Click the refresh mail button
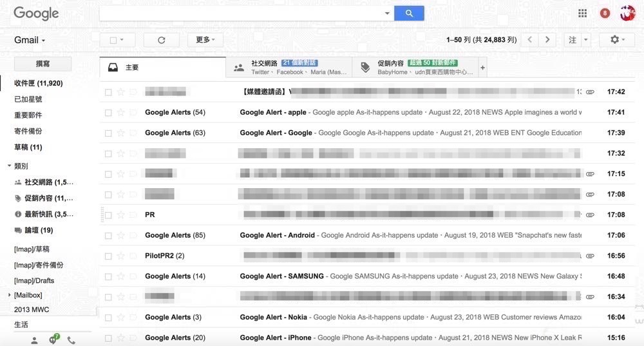The image size is (644, 346). [161, 40]
